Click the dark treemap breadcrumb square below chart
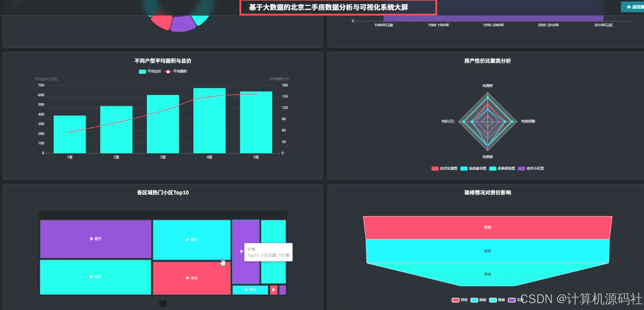The width and height of the screenshot is (644, 310). (x=163, y=303)
